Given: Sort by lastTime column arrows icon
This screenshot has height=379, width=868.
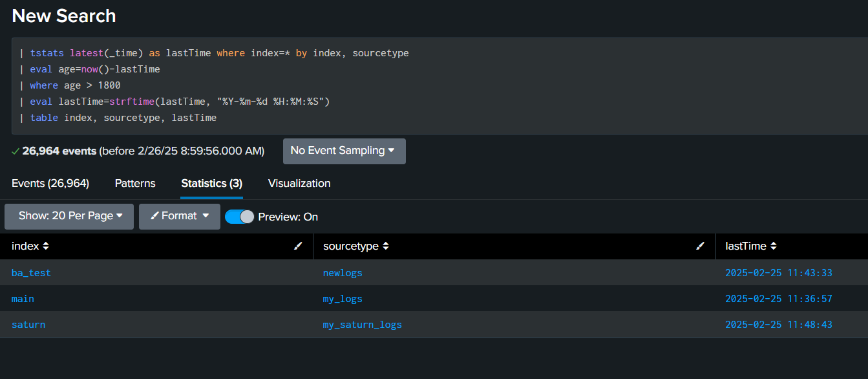Looking at the screenshot, I should point(774,246).
